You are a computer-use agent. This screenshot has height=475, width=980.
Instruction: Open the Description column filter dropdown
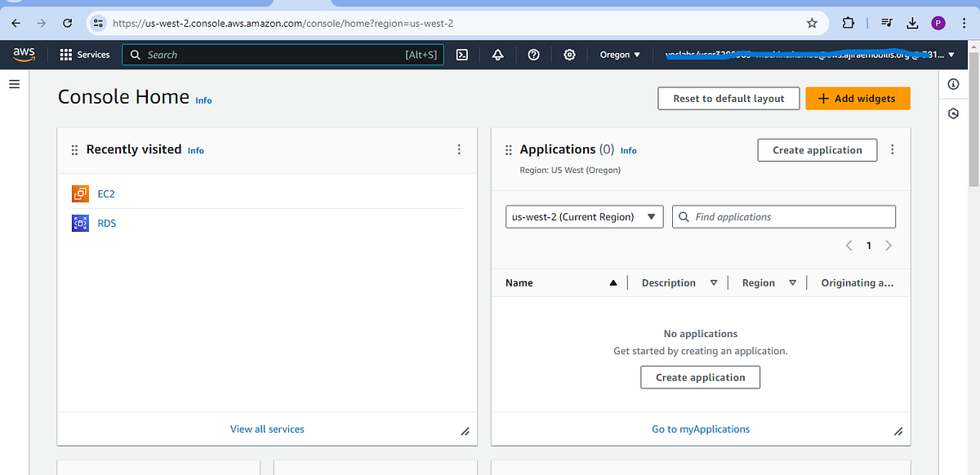pos(713,282)
